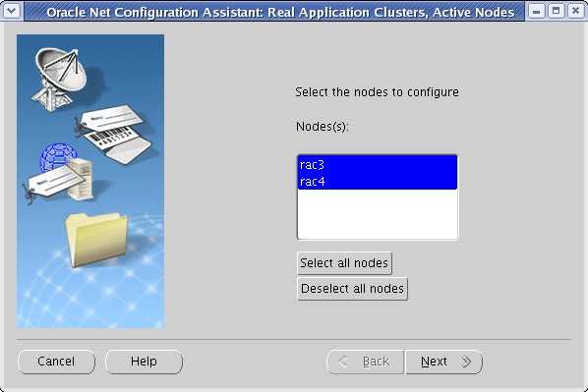This screenshot has width=588, height=392.
Task: Select node rac3 in the nodes list
Action: pyautogui.click(x=378, y=164)
